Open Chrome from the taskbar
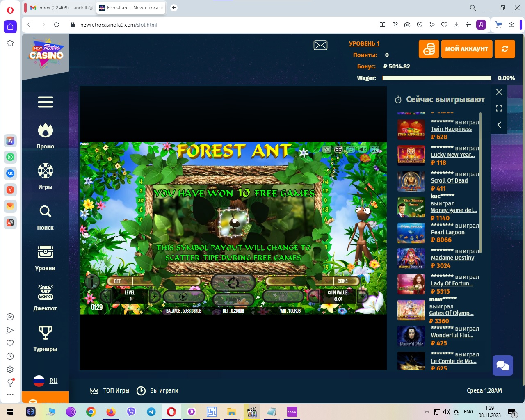 (91, 412)
